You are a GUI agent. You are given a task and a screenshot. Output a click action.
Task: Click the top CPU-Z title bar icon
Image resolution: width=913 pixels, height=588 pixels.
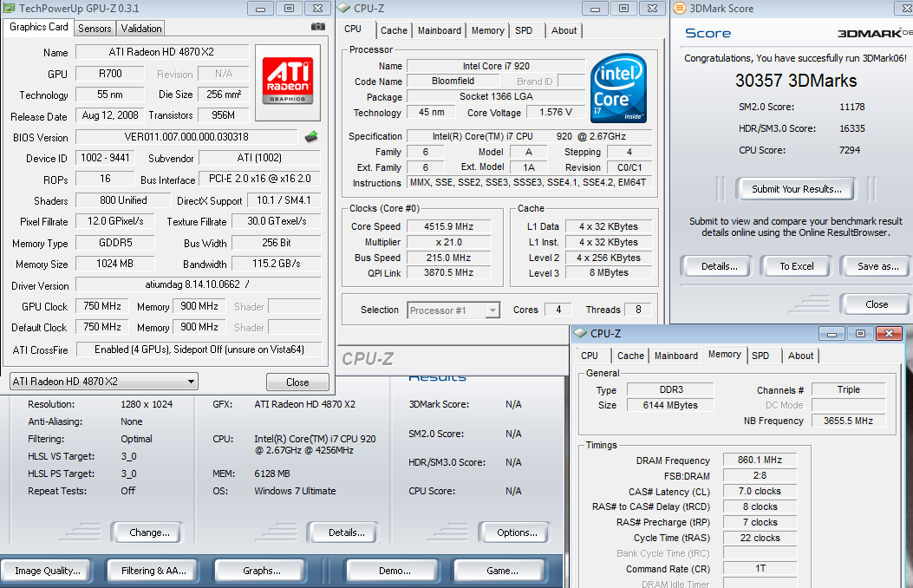pos(345,8)
